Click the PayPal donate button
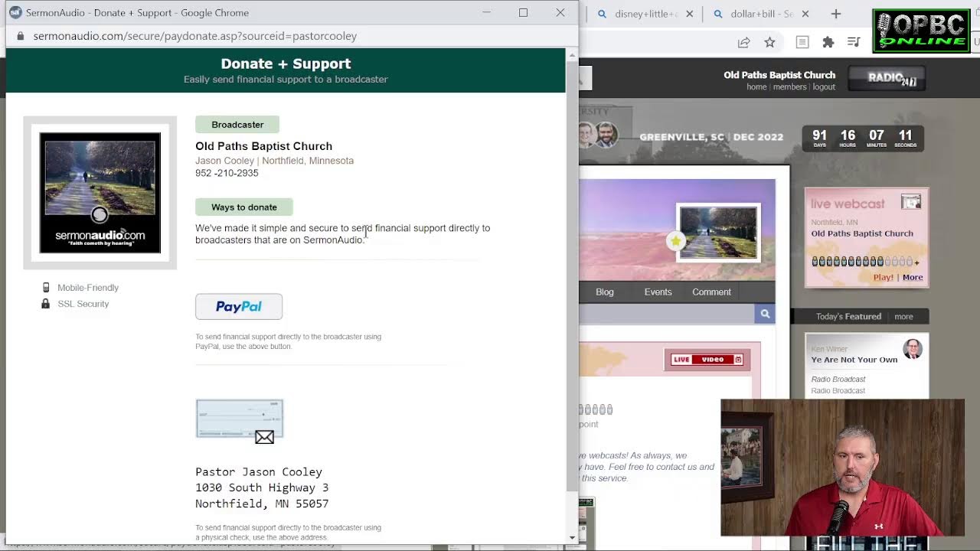 coord(238,307)
